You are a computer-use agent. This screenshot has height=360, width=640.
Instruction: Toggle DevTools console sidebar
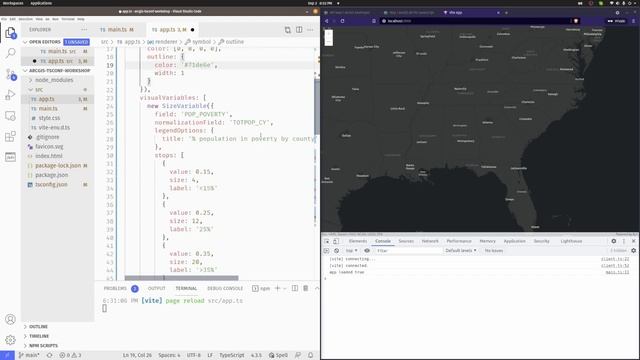pos(326,251)
